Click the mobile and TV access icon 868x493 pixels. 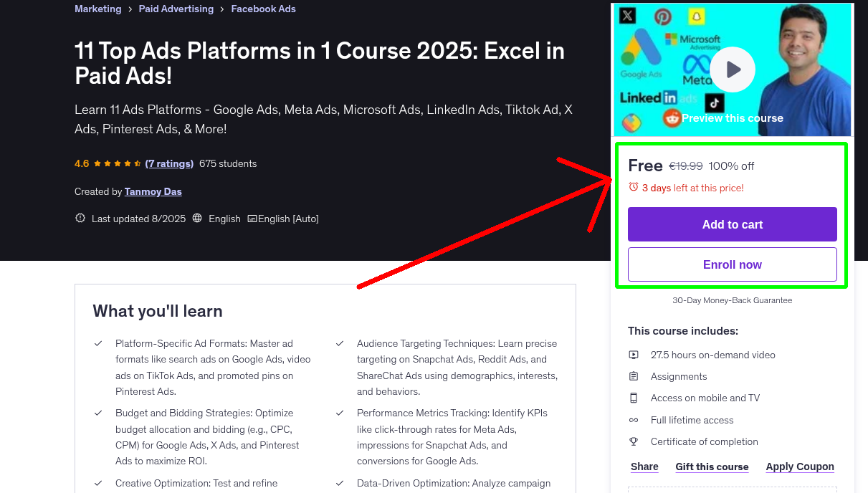[x=634, y=398]
